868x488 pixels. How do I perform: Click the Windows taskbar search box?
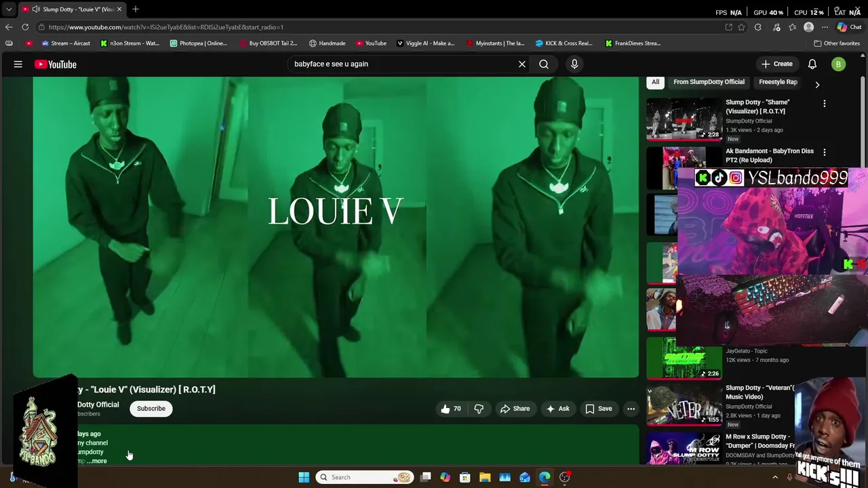[366, 477]
